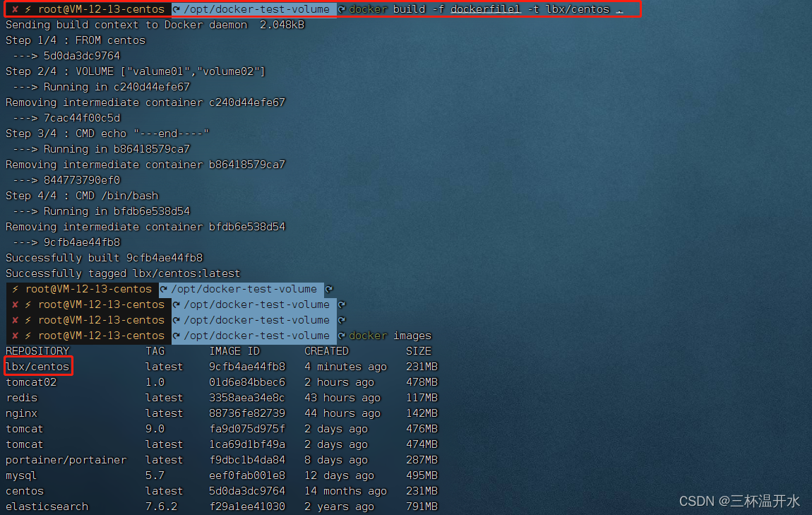Click the '44 hours ago' created value
The width and height of the screenshot is (812, 515).
click(342, 413)
